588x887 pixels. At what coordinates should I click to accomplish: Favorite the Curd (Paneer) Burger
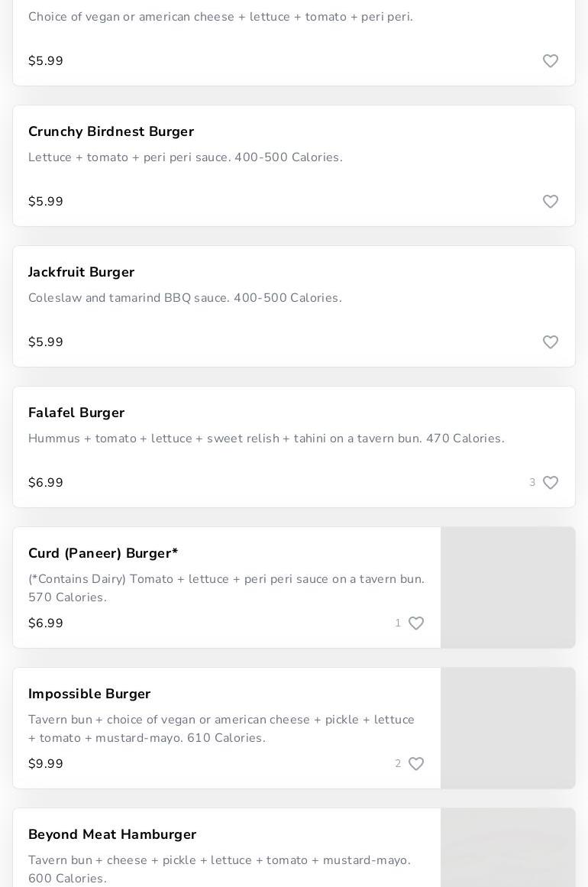[416, 623]
